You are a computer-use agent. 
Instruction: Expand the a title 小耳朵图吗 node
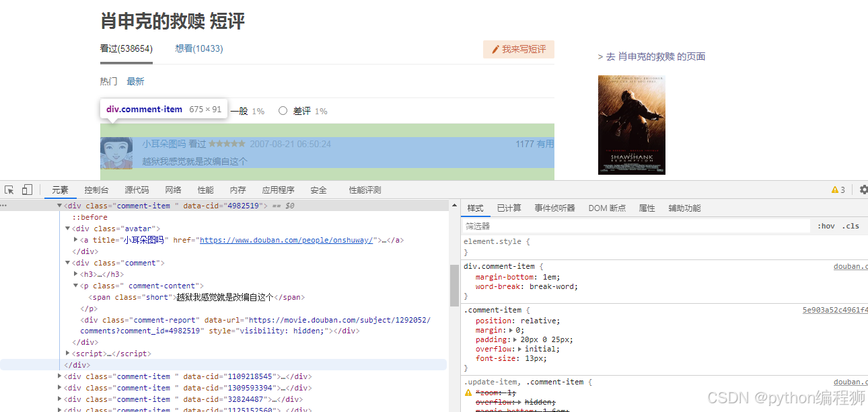point(75,240)
